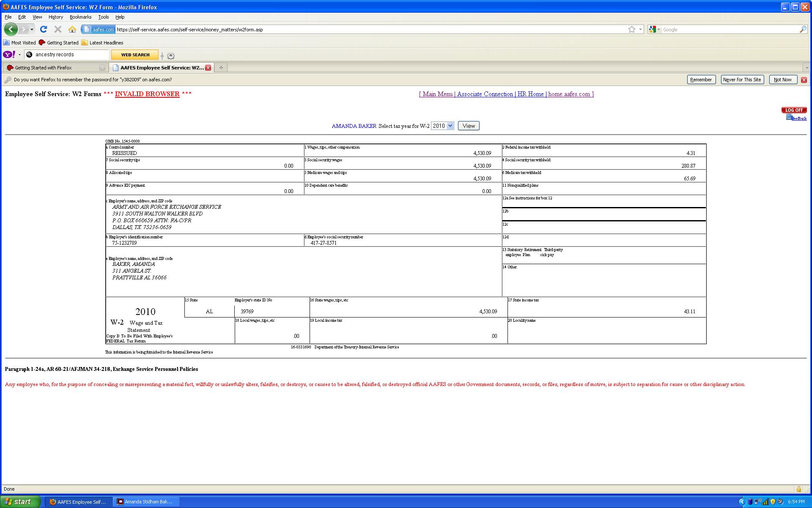Screen dimensions: 812x508
Task: Click the state income tax value 43.11
Action: 689,312
